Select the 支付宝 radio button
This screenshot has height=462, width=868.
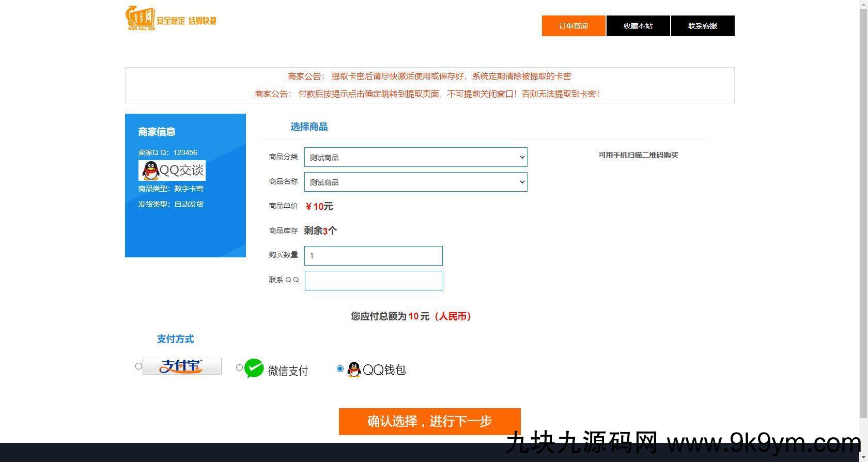click(138, 366)
